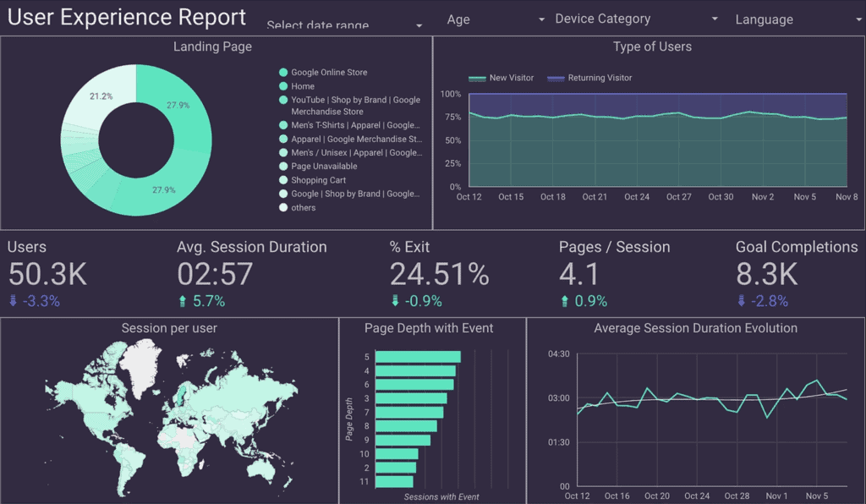Click the Nov 8 axis label
This screenshot has width=866, height=504.
pos(847,197)
